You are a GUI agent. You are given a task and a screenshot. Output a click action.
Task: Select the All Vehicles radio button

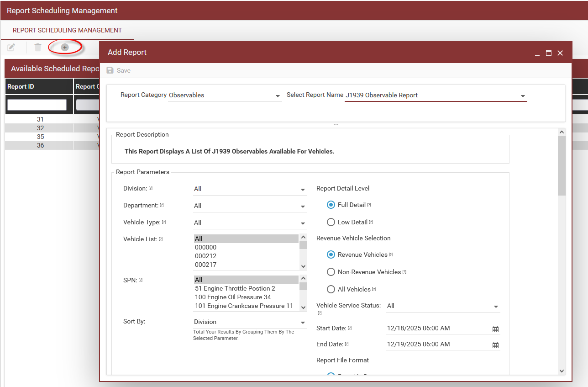331,289
